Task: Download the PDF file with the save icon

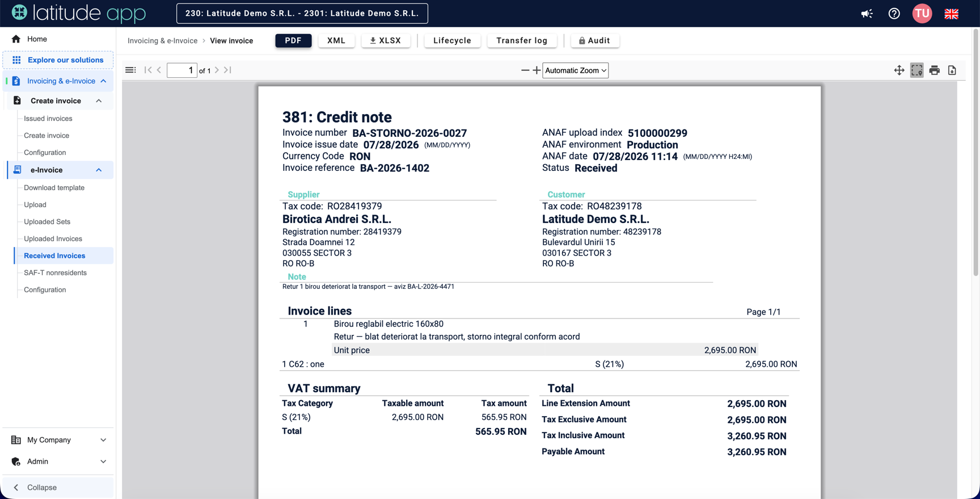Action: pyautogui.click(x=952, y=70)
